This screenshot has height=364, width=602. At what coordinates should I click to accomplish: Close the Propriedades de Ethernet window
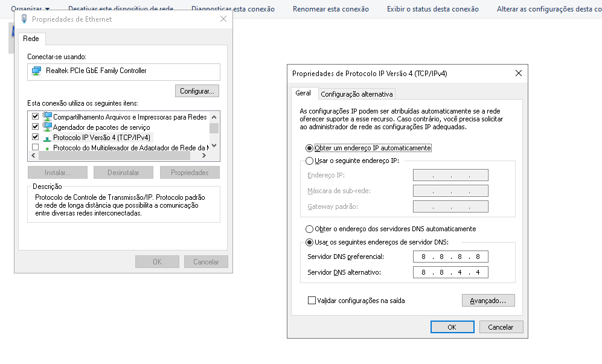click(223, 19)
